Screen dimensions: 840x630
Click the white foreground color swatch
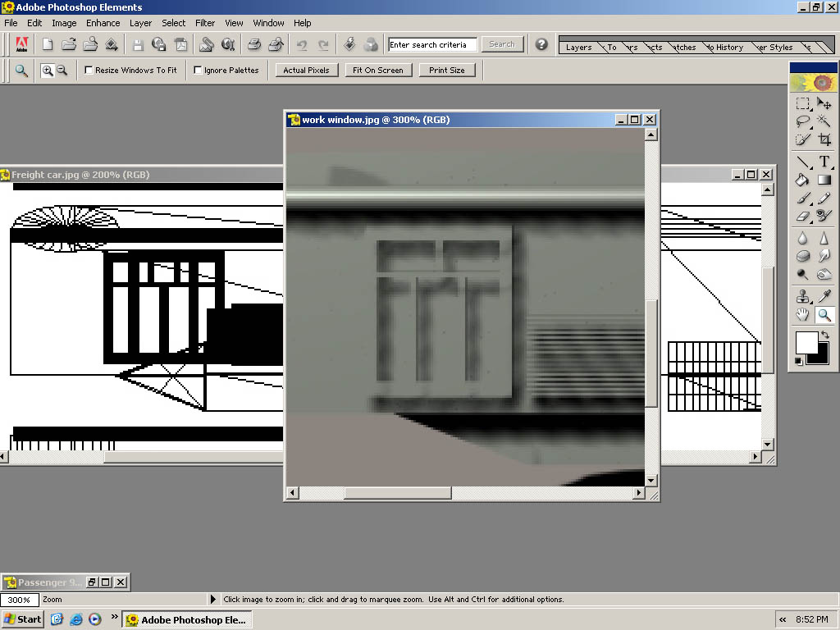pyautogui.click(x=806, y=341)
